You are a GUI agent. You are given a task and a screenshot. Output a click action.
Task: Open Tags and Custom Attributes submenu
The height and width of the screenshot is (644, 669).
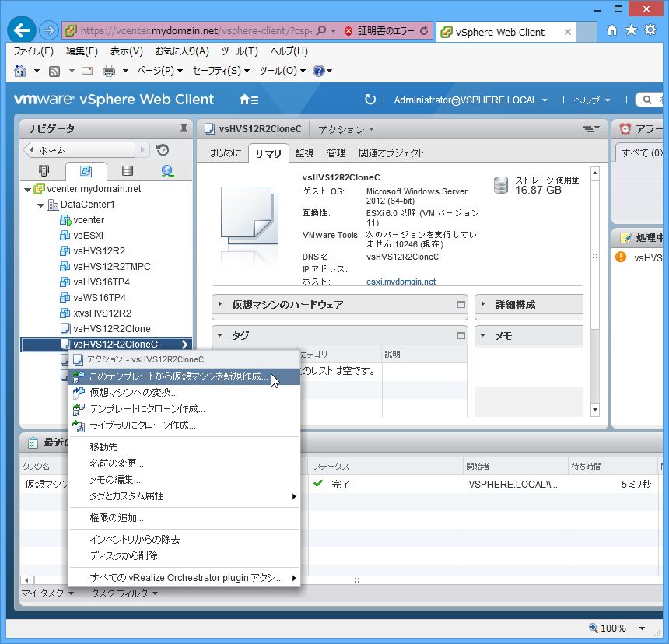(x=184, y=496)
